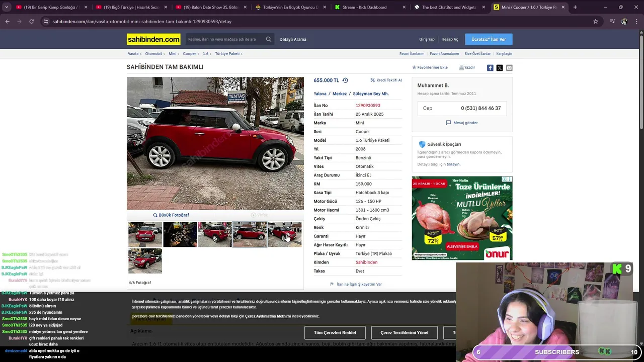Open the price history clock icon

click(x=345, y=80)
